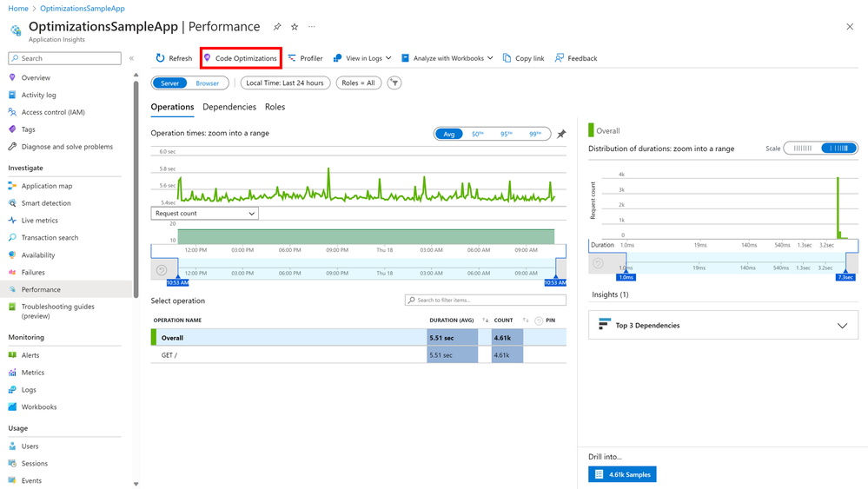Select the Avg aggregation
Image resolution: width=868 pixels, height=489 pixels.
tap(449, 134)
